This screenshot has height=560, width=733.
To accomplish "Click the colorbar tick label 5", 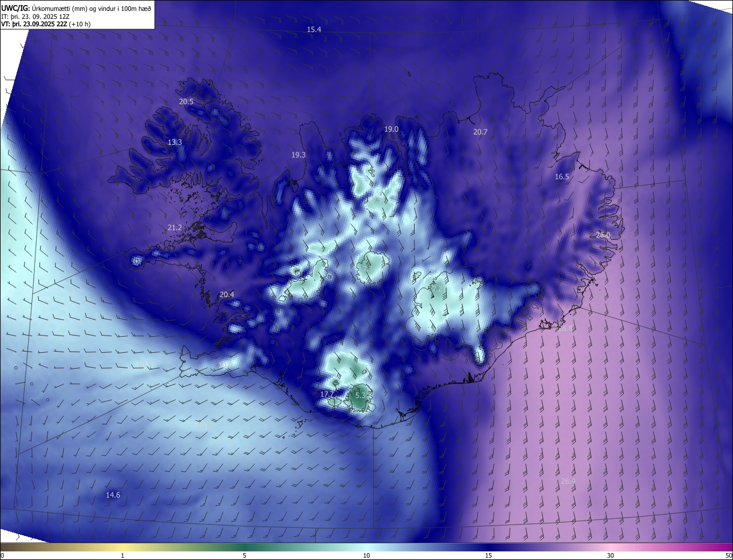I will tap(245, 555).
